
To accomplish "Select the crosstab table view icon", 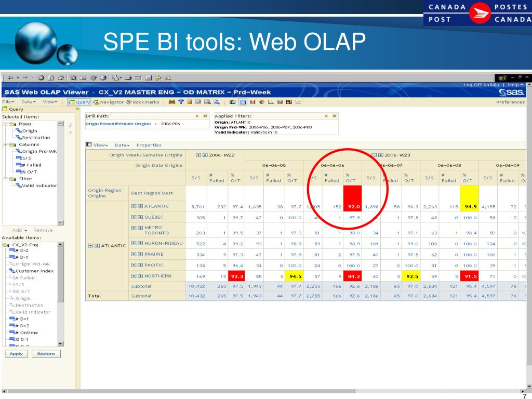I will tap(232, 102).
